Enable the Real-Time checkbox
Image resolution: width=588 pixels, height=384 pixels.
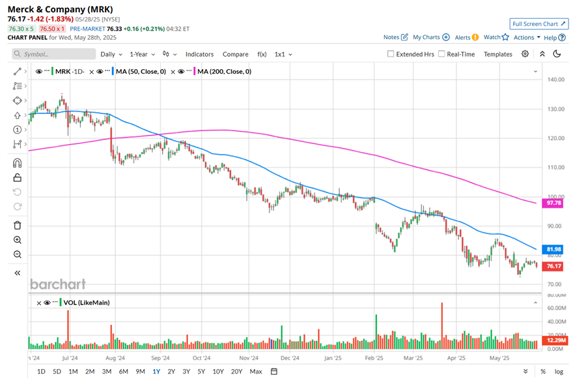[x=441, y=53]
